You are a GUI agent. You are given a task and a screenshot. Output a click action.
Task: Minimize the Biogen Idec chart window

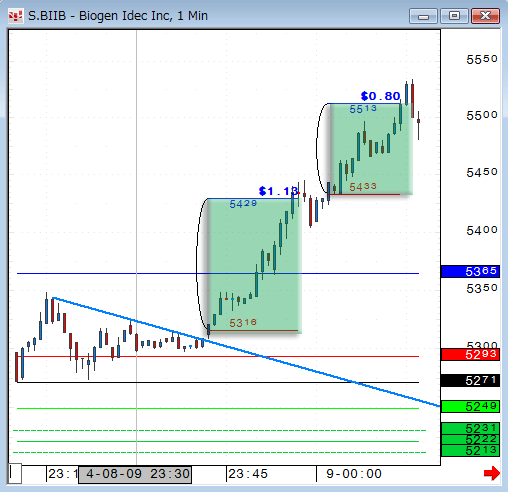tap(424, 16)
